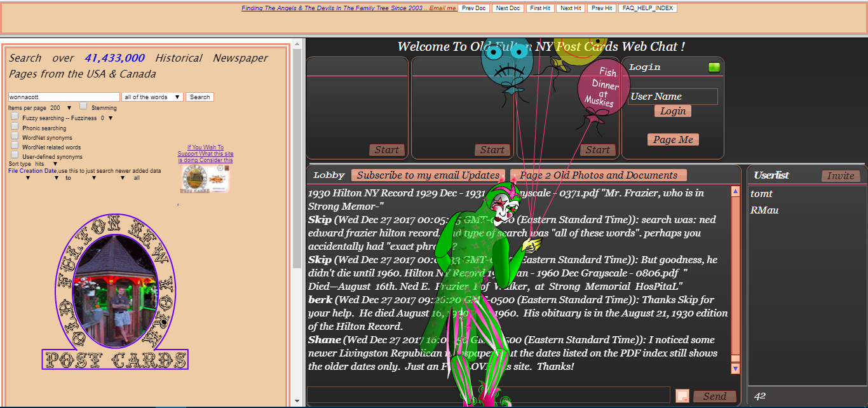Click the Send button
This screenshot has height=408, width=868.
pyautogui.click(x=715, y=396)
